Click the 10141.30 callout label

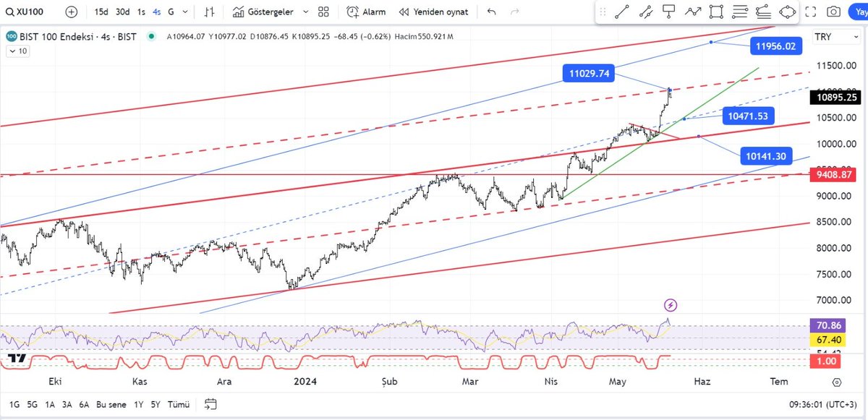pos(767,156)
